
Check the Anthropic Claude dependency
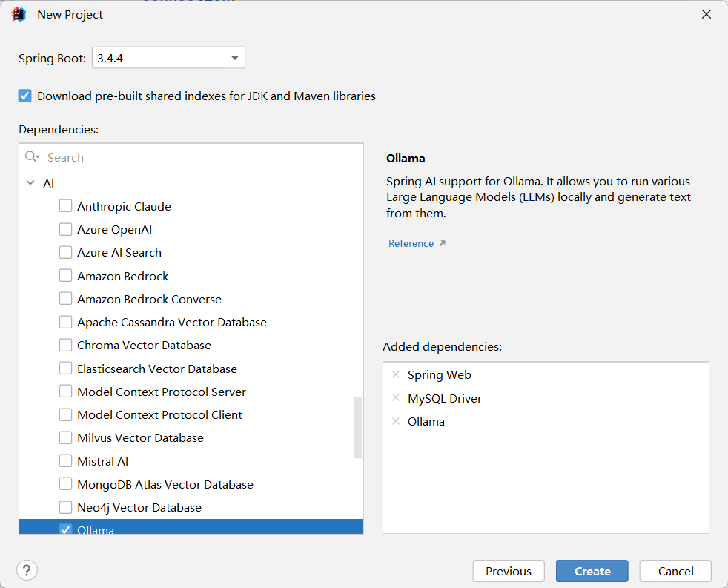point(66,206)
